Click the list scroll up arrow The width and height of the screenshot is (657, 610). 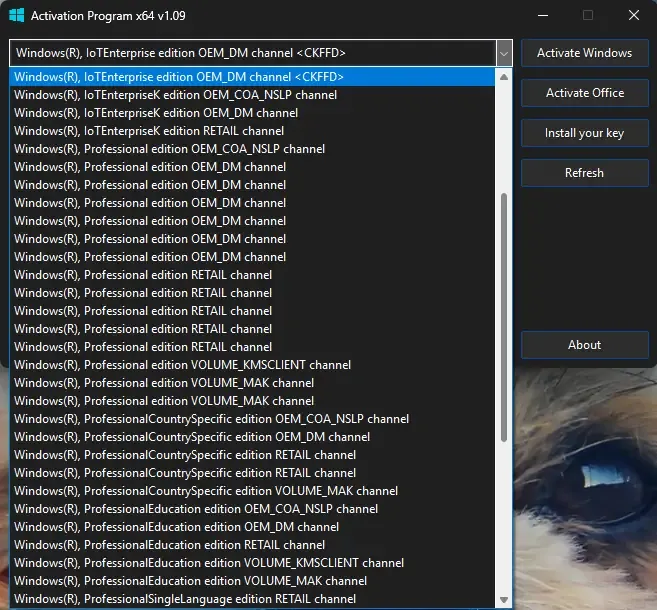pyautogui.click(x=504, y=77)
